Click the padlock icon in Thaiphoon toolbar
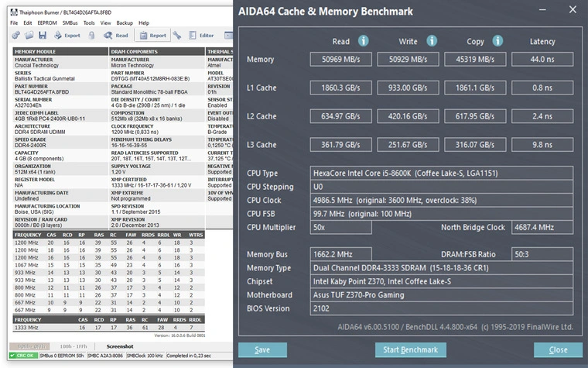 [91, 36]
